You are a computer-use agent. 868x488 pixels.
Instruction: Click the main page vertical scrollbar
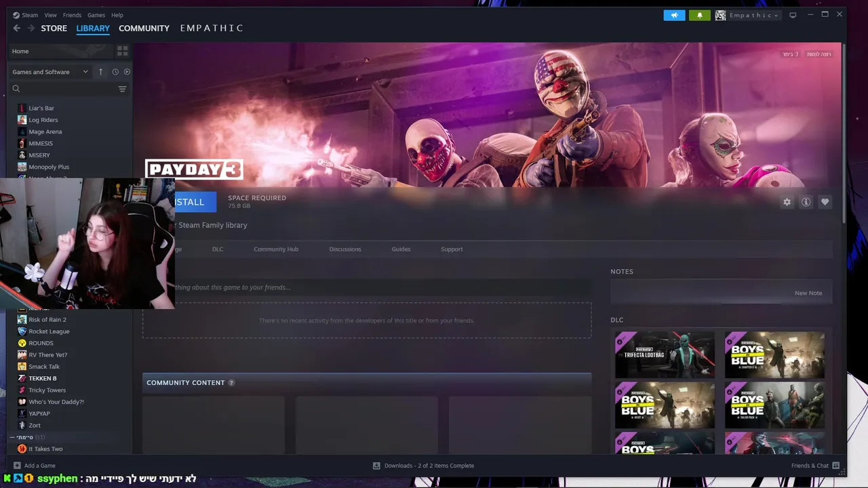coord(844,132)
